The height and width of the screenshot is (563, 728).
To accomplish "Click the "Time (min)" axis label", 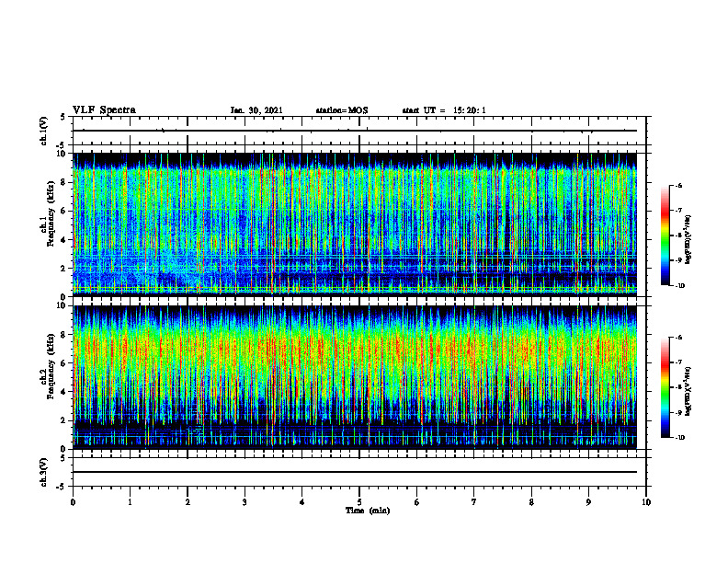I will click(368, 511).
